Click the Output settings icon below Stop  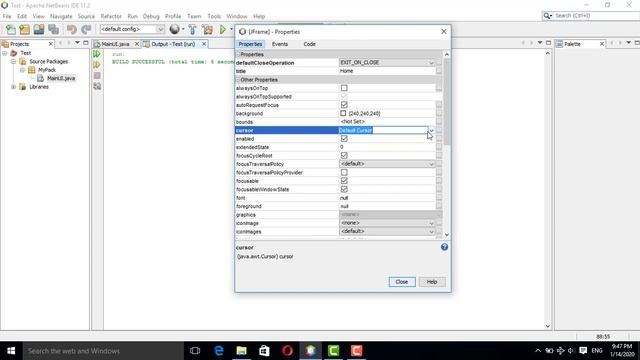[x=97, y=86]
